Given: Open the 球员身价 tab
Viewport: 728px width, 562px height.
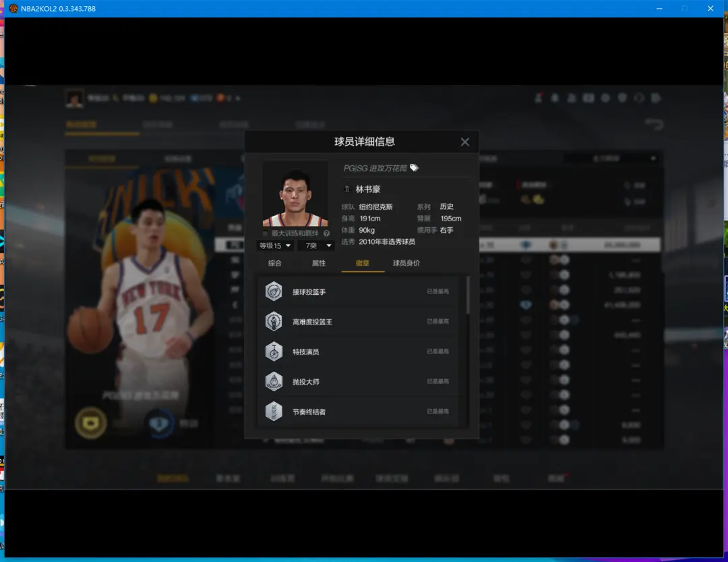Looking at the screenshot, I should pyautogui.click(x=406, y=263).
